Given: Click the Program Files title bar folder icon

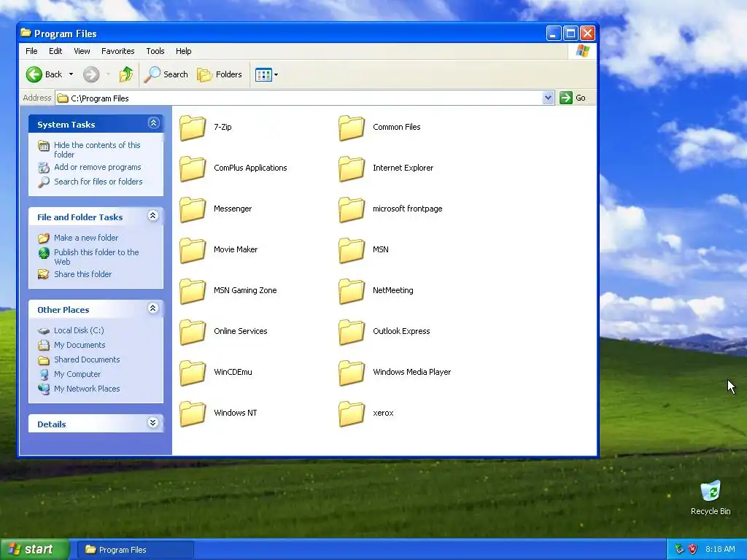Looking at the screenshot, I should pyautogui.click(x=26, y=33).
